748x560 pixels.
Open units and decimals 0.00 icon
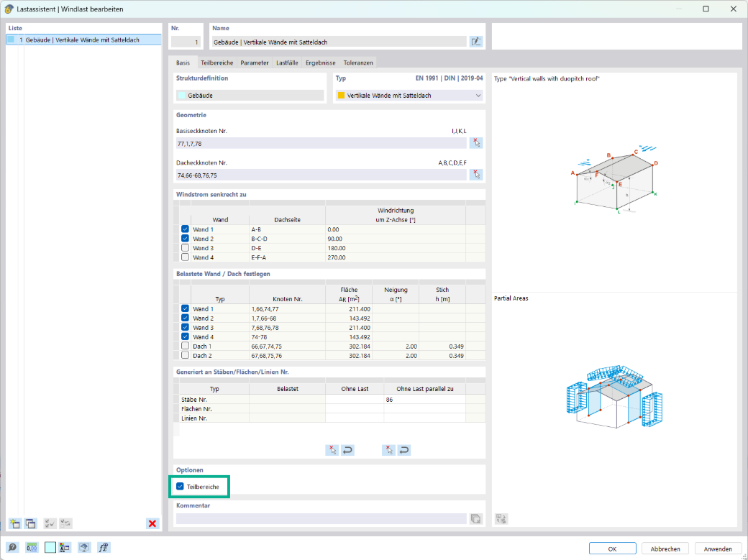32,547
